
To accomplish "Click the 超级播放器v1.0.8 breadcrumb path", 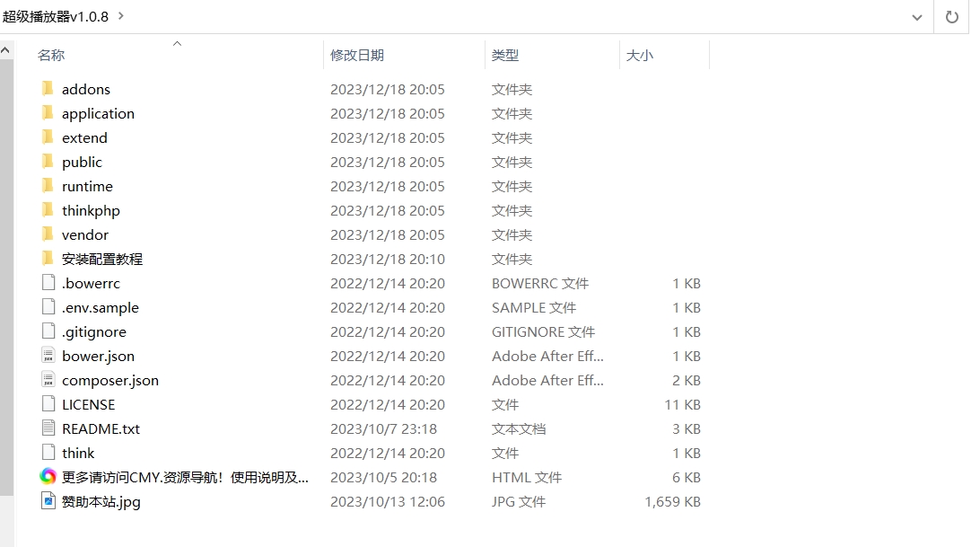I will (56, 16).
